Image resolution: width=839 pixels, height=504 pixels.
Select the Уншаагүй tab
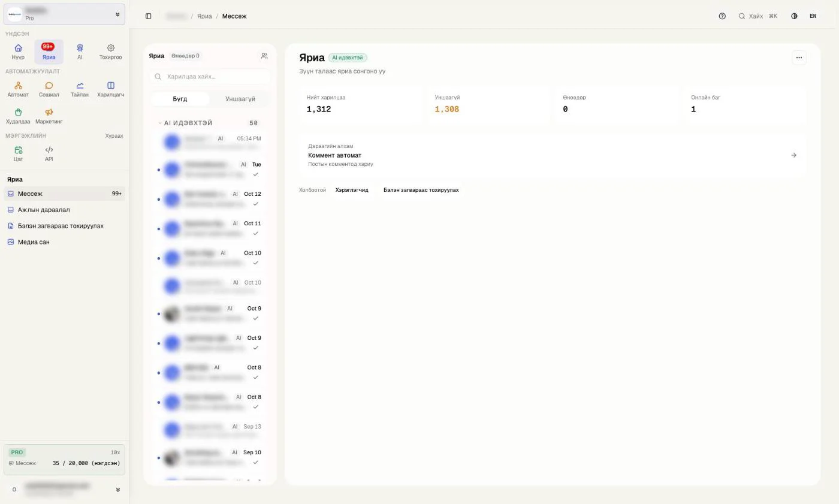point(240,99)
